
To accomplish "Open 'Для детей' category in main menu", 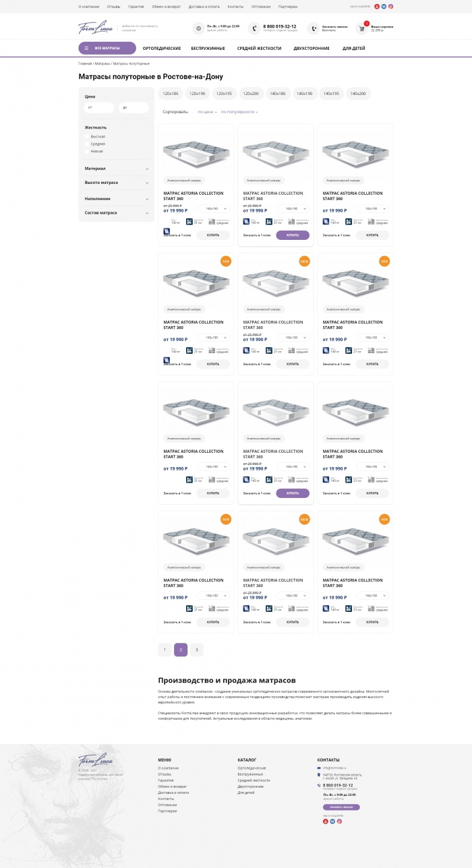I will coord(354,49).
